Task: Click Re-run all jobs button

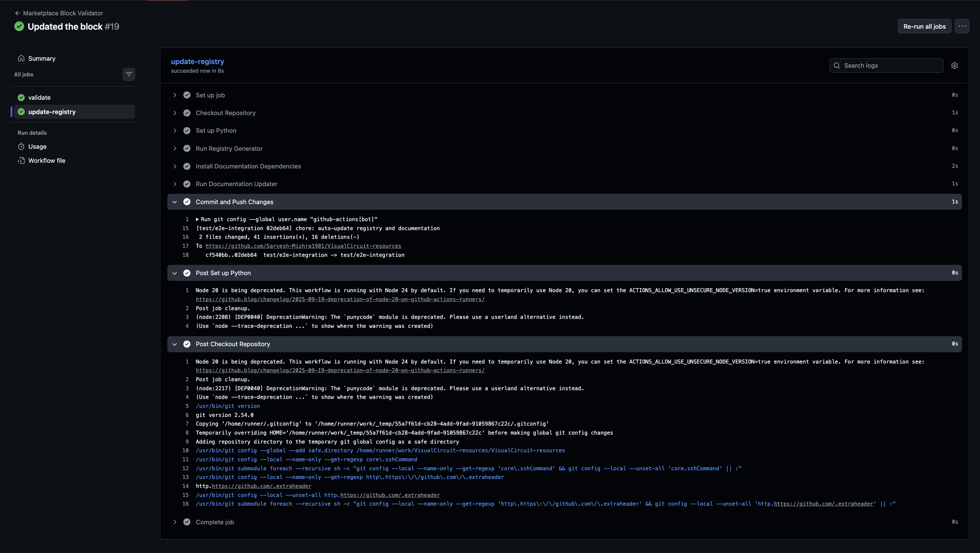Action: [924, 26]
